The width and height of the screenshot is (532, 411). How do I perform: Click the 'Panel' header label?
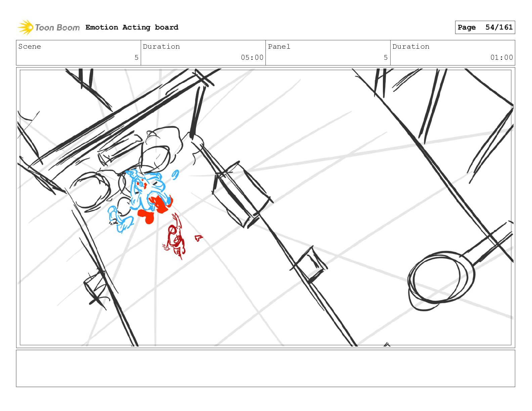tap(279, 46)
